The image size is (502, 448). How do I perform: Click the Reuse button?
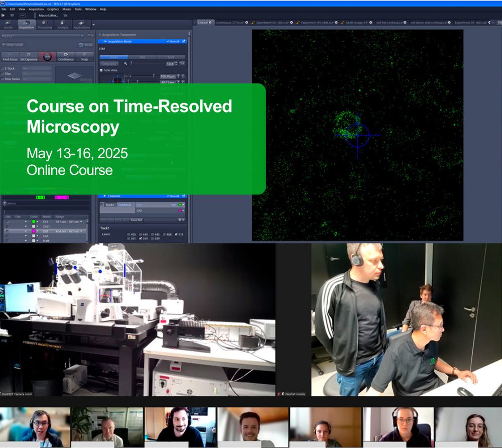(85, 45)
